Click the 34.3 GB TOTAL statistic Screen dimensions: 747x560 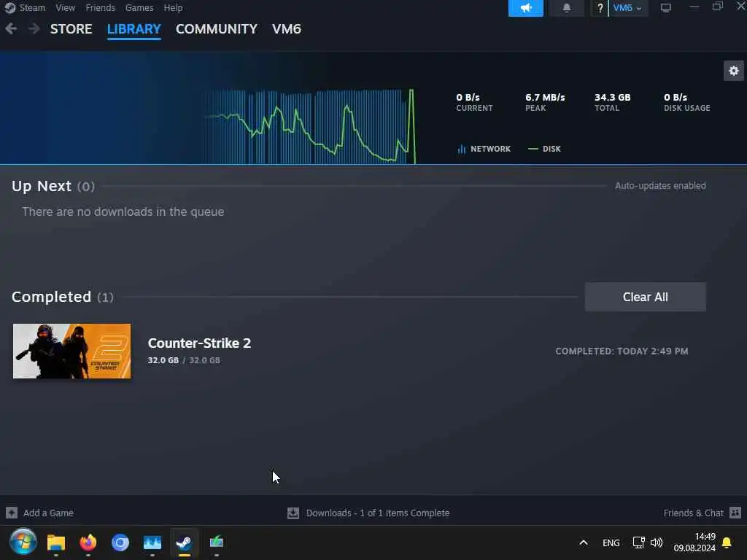click(612, 102)
